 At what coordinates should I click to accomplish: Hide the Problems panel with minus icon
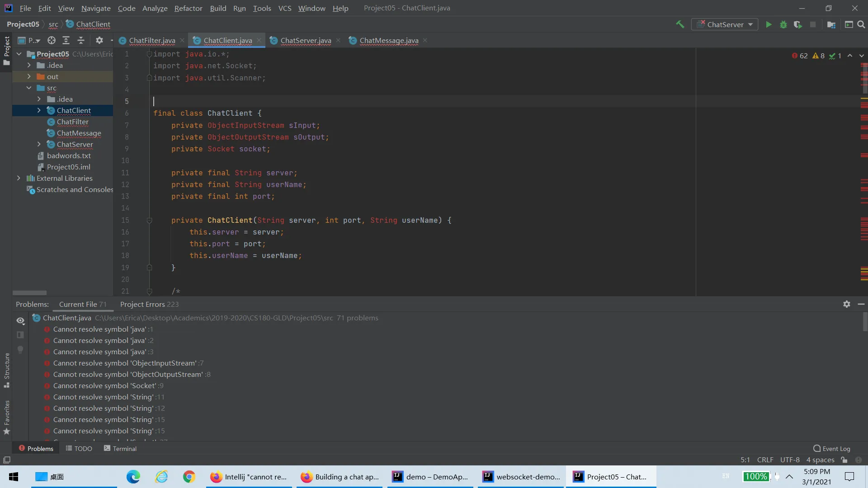(861, 304)
